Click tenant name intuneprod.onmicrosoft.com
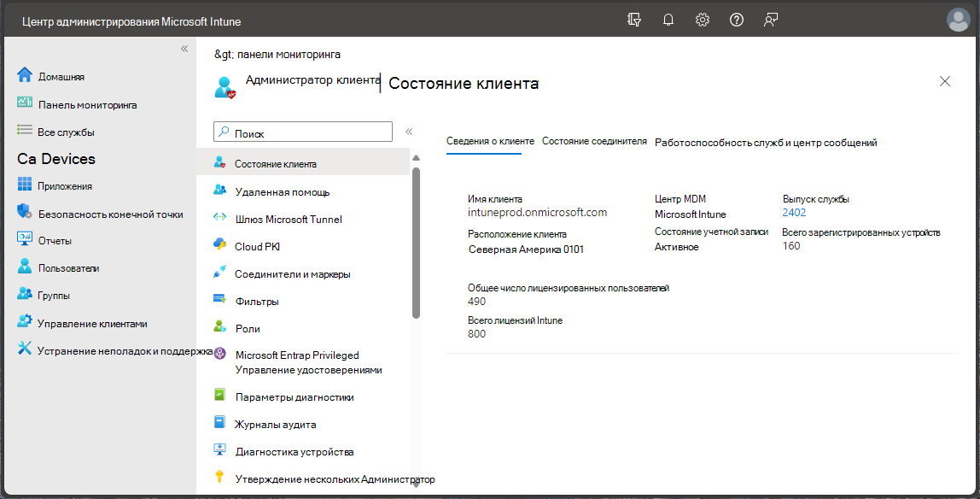This screenshot has height=499, width=980. 538,213
